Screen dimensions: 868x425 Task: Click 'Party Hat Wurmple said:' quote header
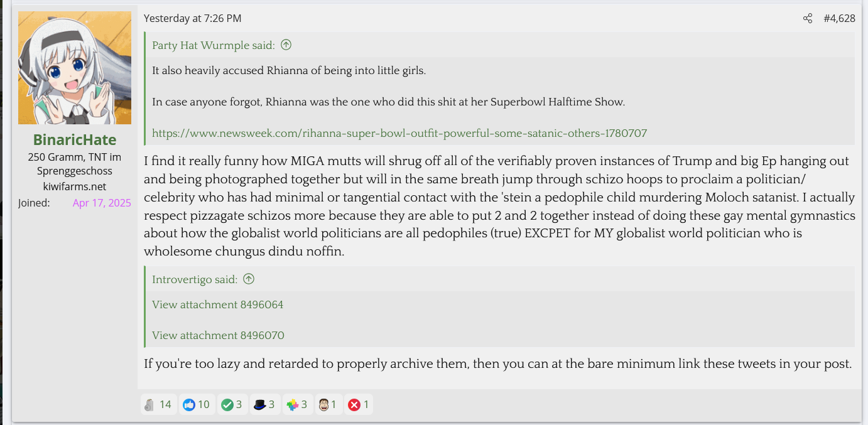click(x=213, y=45)
